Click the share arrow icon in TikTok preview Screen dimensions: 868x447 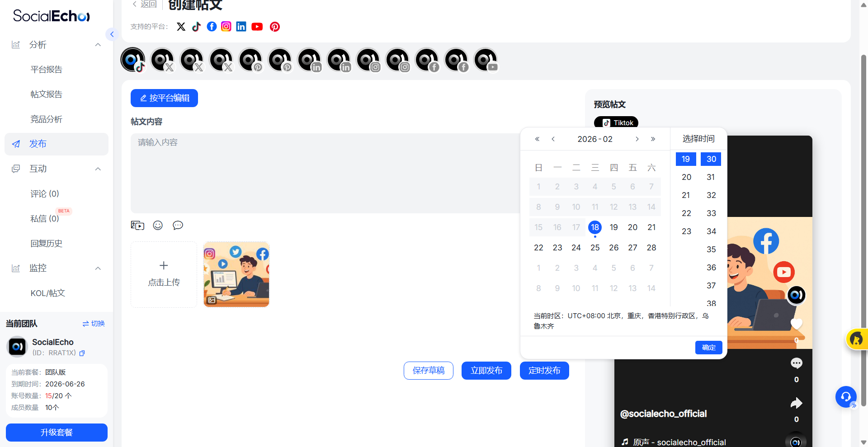tap(796, 403)
